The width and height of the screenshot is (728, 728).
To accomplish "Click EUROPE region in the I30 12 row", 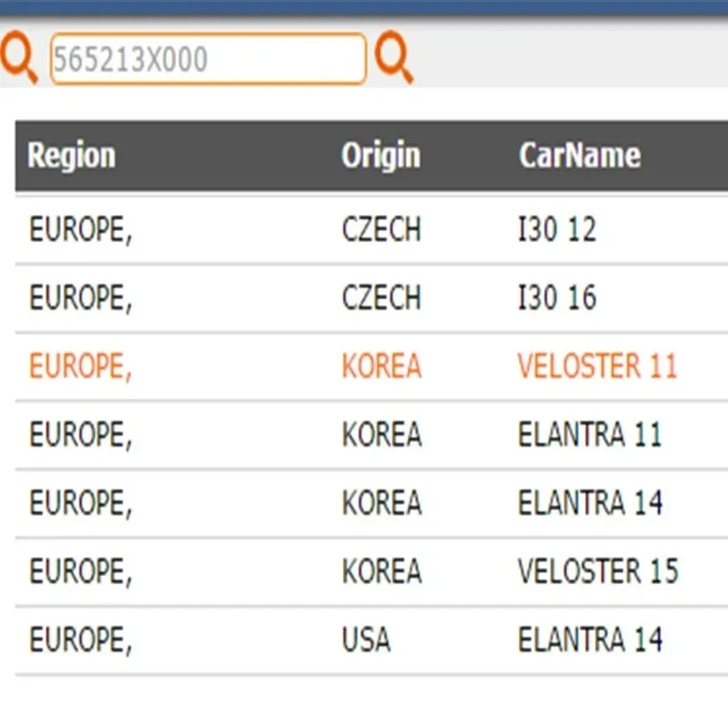I will (81, 230).
